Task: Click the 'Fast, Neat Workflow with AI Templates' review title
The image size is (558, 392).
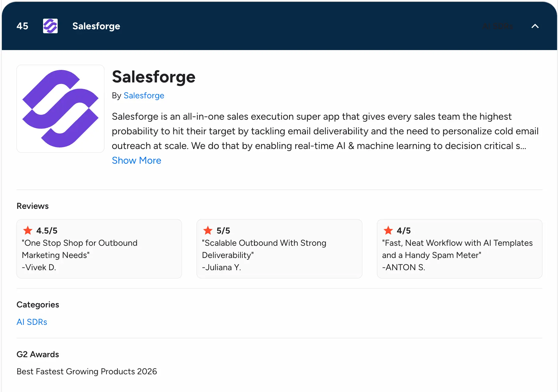Action: click(457, 249)
